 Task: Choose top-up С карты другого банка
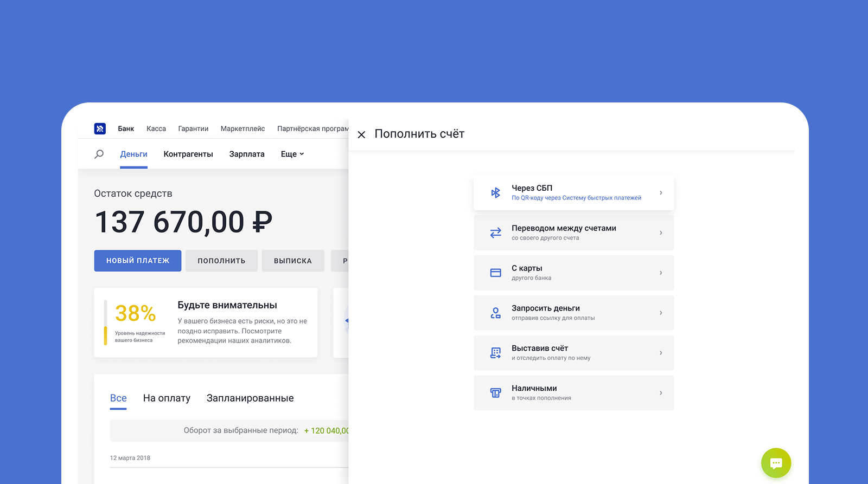(x=574, y=273)
